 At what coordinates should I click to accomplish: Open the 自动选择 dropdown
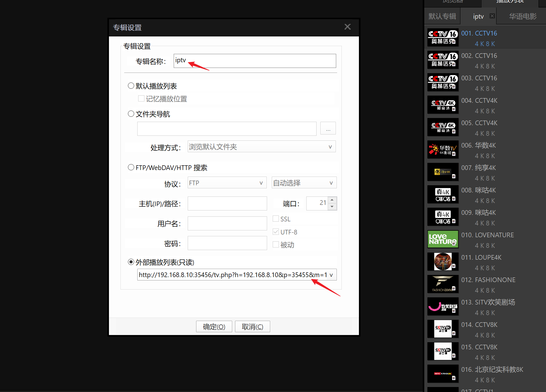[304, 183]
